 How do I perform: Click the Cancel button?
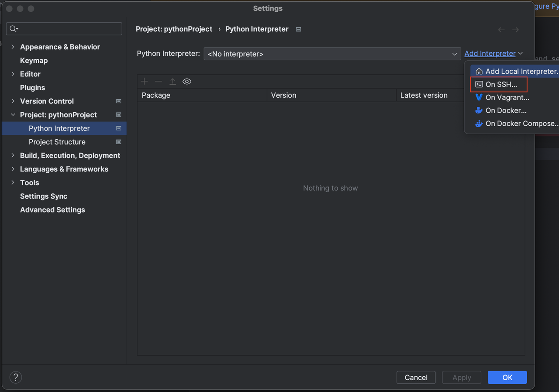(x=416, y=378)
